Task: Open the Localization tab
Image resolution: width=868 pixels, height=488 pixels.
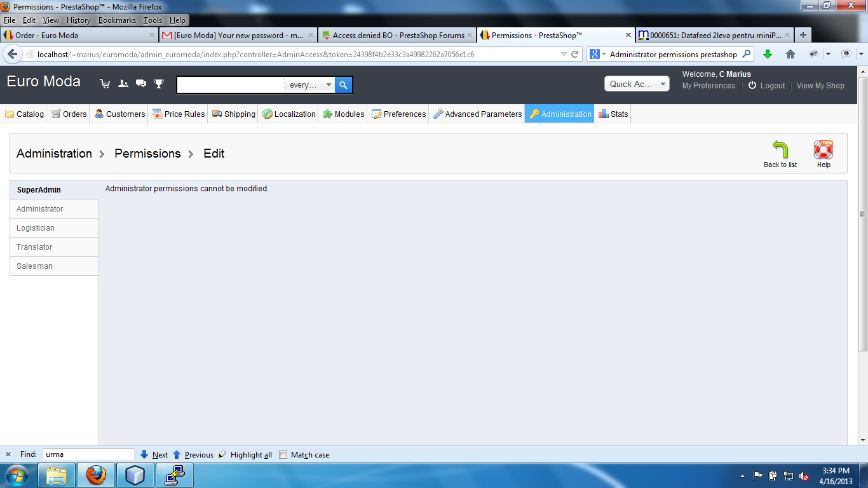Action: click(288, 114)
